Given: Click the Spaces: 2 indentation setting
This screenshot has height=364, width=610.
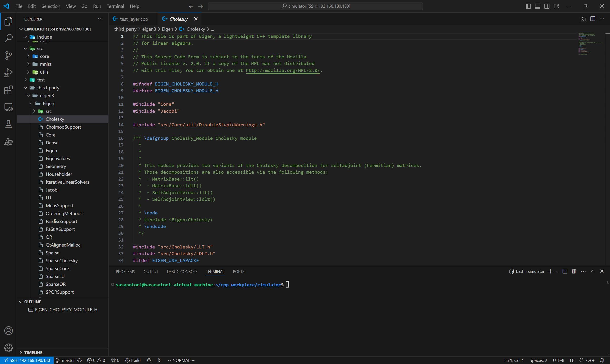Looking at the screenshot, I should [x=538, y=360].
